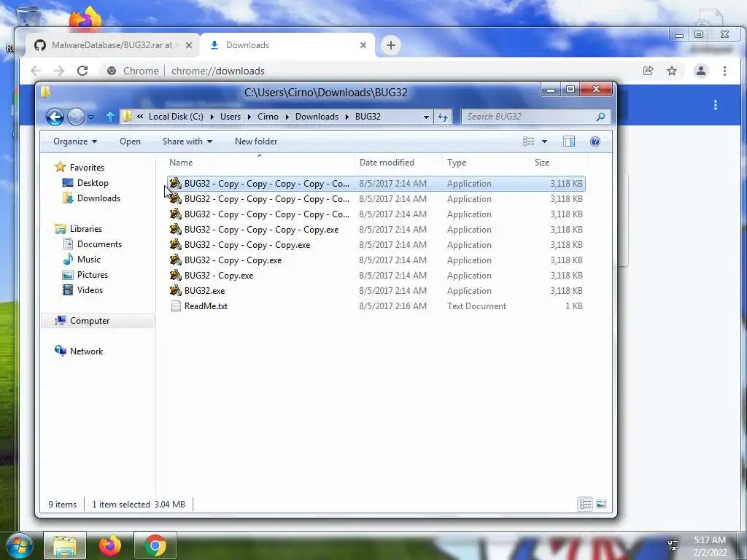This screenshot has width=747, height=560.
Task: Toggle the preview pane icon
Action: pyautogui.click(x=569, y=141)
